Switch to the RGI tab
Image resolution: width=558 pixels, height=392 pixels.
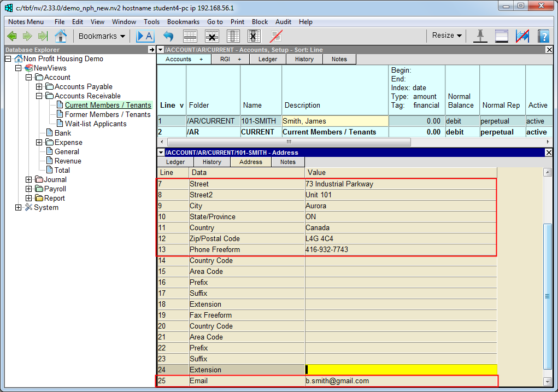230,59
